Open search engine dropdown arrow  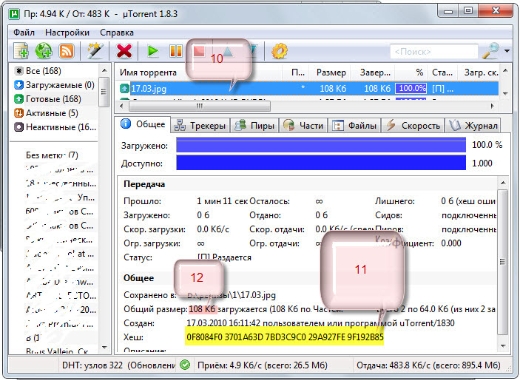(507, 51)
